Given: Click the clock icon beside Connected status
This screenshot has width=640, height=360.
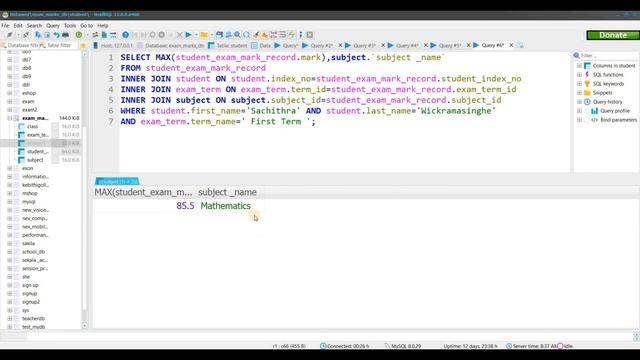Looking at the screenshot, I should pyautogui.click(x=323, y=346).
